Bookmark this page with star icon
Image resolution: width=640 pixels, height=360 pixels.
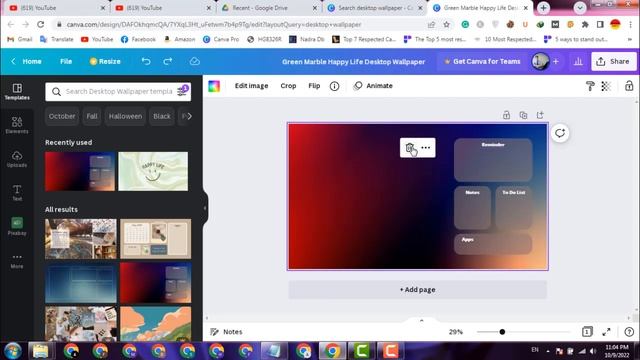pyautogui.click(x=447, y=24)
